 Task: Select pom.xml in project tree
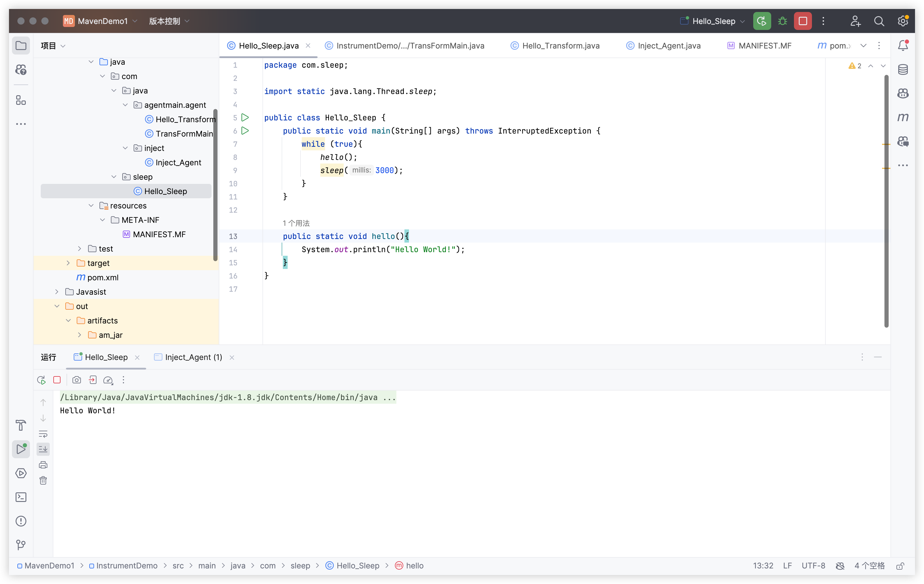click(x=97, y=277)
